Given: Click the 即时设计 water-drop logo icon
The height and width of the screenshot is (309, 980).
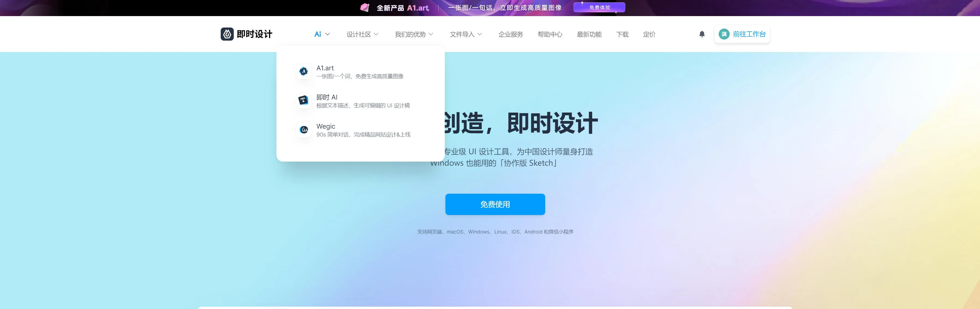Looking at the screenshot, I should (x=227, y=34).
